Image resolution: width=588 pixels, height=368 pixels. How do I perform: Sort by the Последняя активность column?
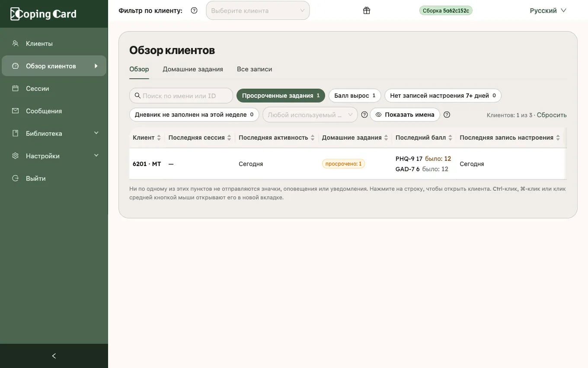(x=277, y=138)
